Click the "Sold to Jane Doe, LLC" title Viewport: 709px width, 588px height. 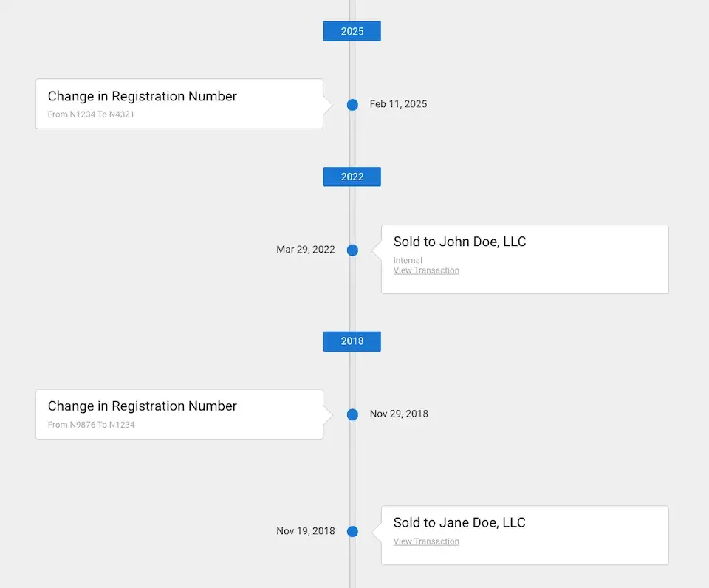click(459, 523)
